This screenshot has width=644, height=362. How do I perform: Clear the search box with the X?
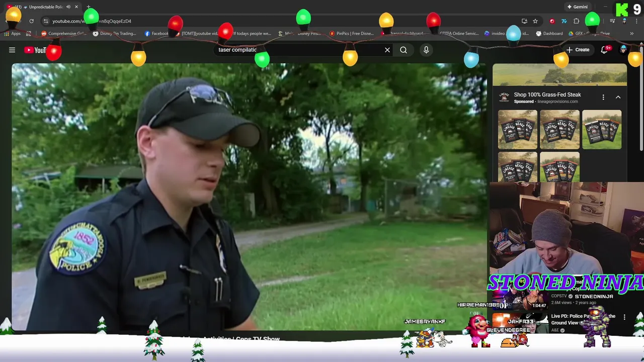tap(387, 50)
